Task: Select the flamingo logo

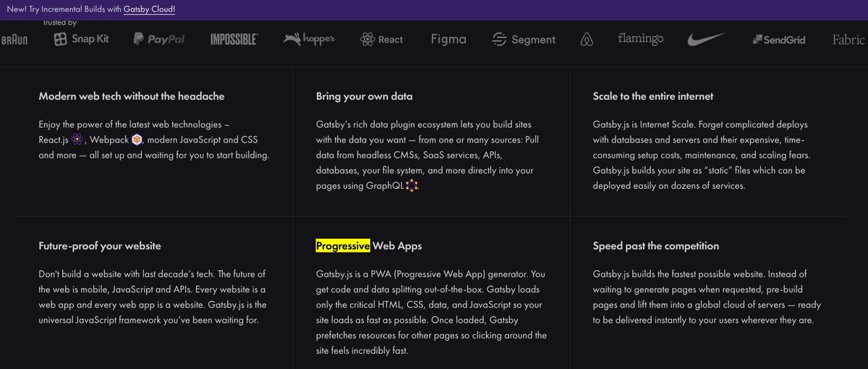Action: coord(640,38)
